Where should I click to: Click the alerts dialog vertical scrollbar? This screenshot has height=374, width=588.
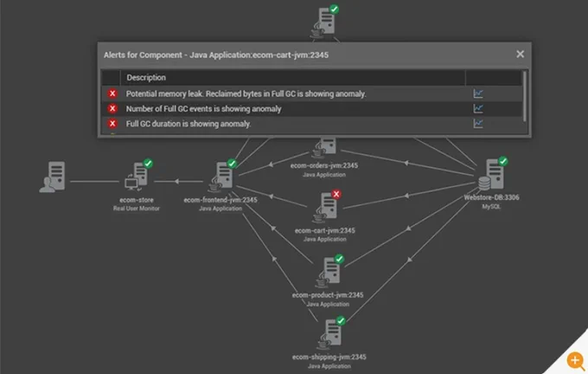(525, 96)
